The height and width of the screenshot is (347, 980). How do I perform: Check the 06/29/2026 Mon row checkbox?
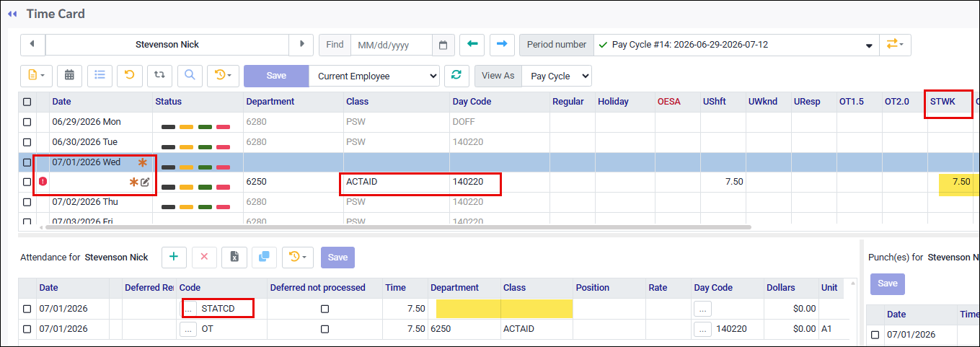point(27,122)
